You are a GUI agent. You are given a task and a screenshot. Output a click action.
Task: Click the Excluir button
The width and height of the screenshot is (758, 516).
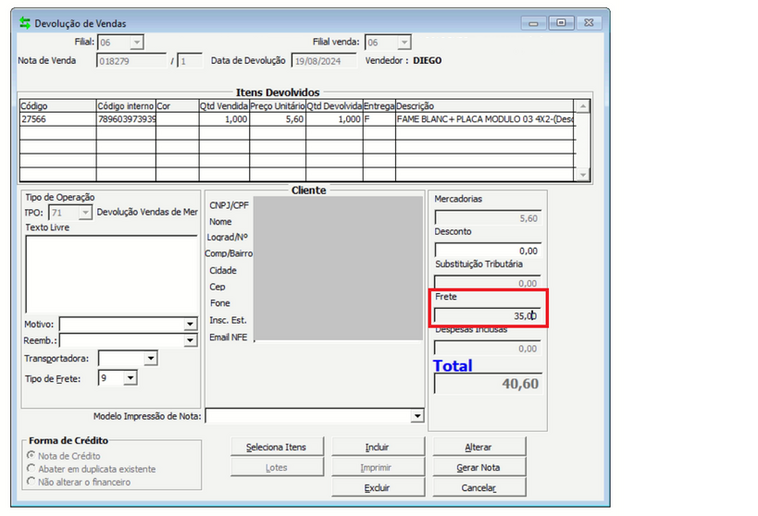[378, 487]
